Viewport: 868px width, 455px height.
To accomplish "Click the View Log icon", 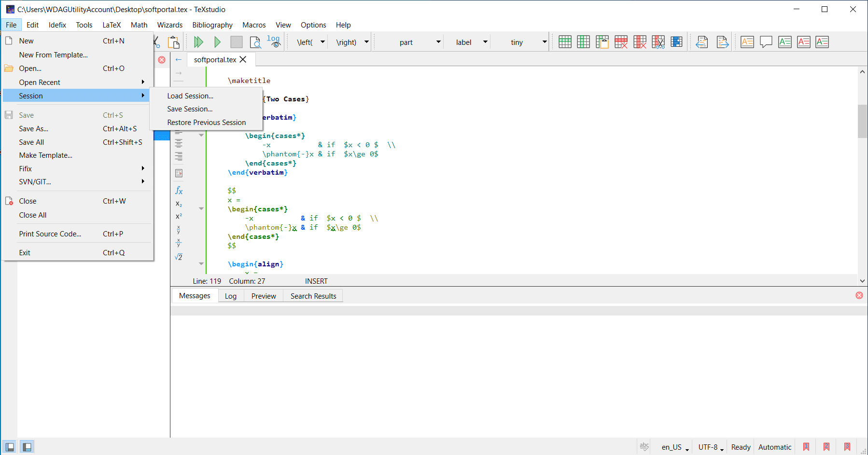I will tap(274, 42).
